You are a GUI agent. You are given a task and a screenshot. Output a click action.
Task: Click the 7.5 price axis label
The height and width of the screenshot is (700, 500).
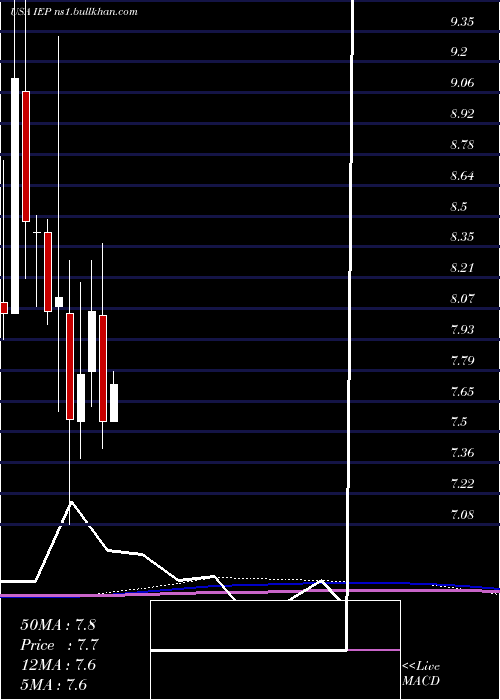pyautogui.click(x=458, y=421)
